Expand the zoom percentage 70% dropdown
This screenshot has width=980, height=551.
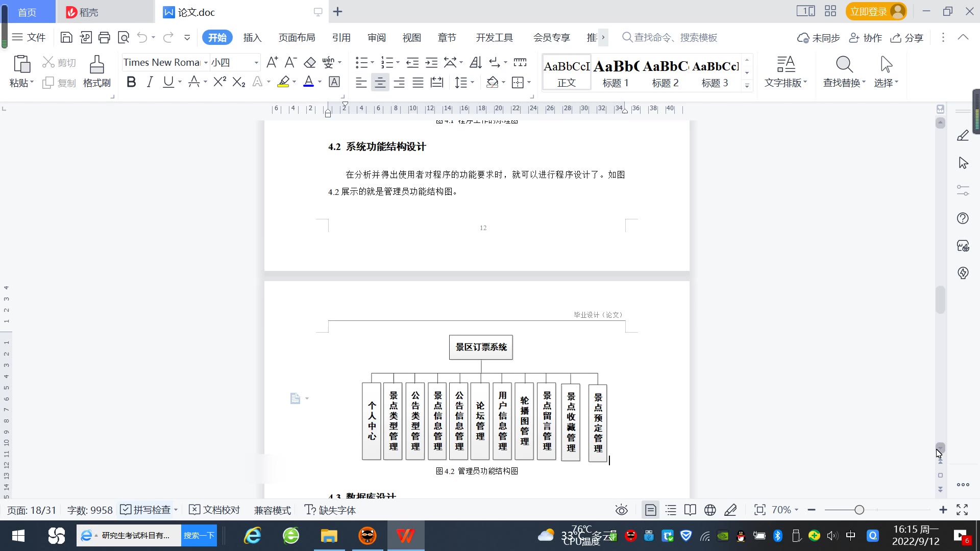tap(796, 510)
